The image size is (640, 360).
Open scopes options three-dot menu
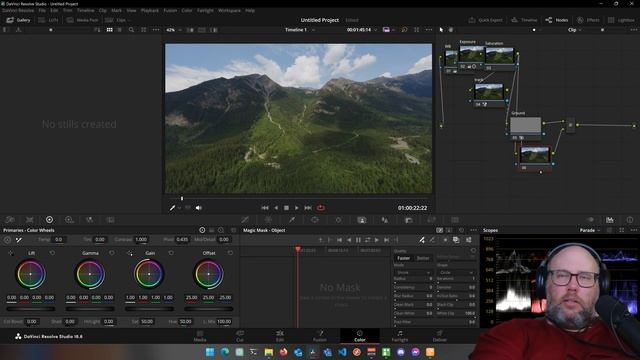pyautogui.click(x=633, y=230)
